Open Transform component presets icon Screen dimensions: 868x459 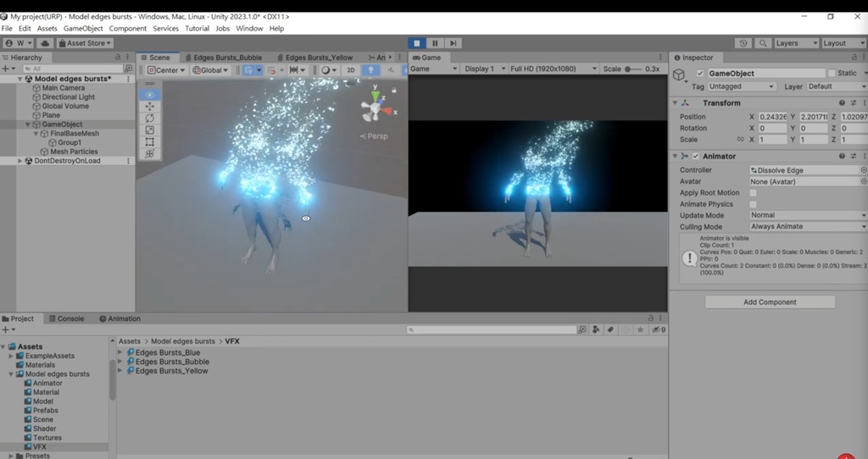pos(853,102)
